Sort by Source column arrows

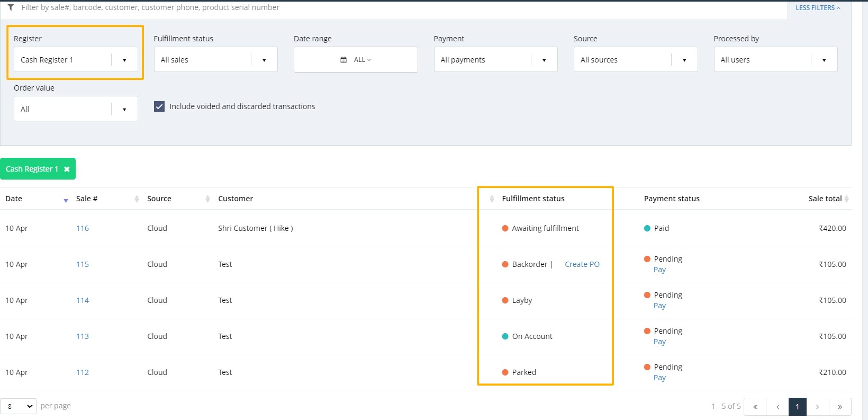pyautogui.click(x=207, y=199)
